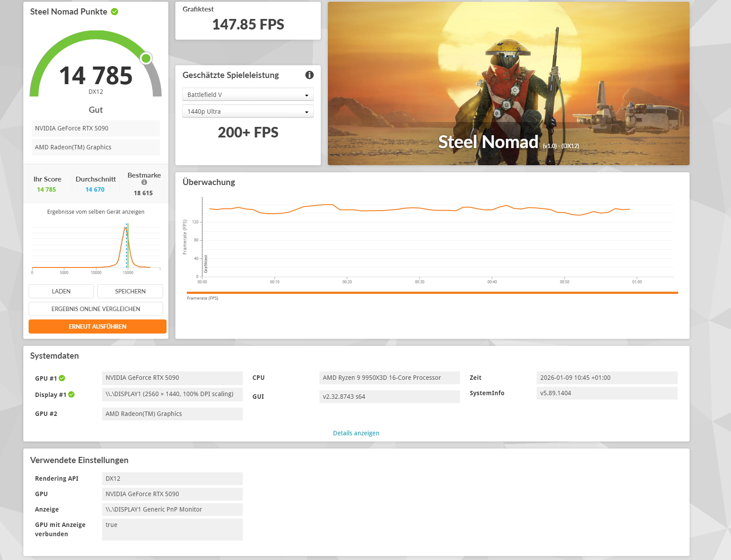The width and height of the screenshot is (731, 560).
Task: Click the GUI version v2.32.8743 s64
Action: (x=390, y=397)
